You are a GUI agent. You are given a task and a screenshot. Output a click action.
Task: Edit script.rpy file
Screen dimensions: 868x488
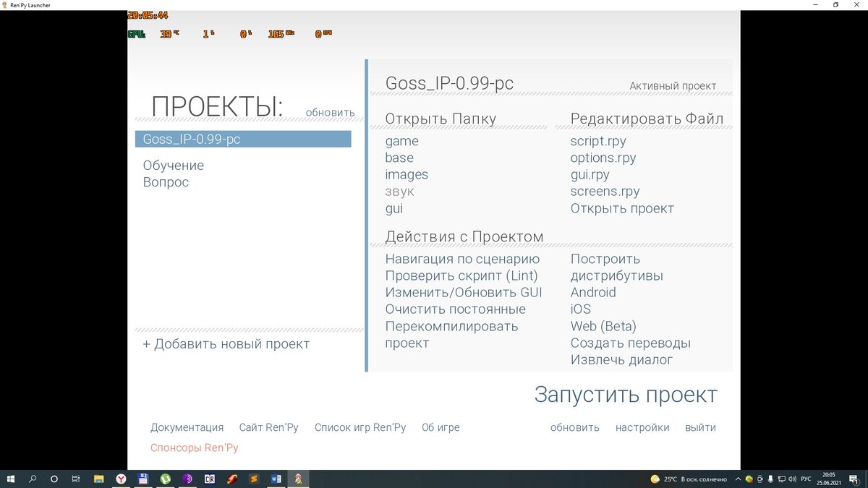(598, 141)
